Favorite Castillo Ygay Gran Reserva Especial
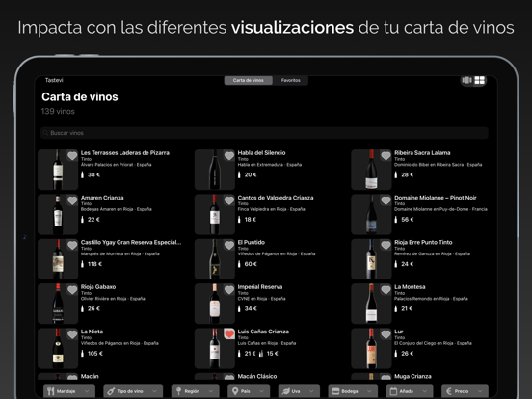The height and width of the screenshot is (399, 532). coord(72,245)
